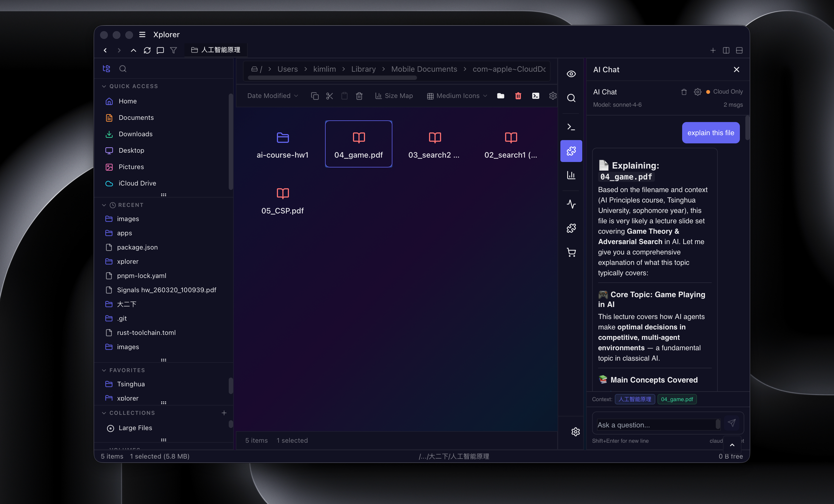Split the view into stacked rows
Viewport: 834px width, 504px height.
point(739,50)
